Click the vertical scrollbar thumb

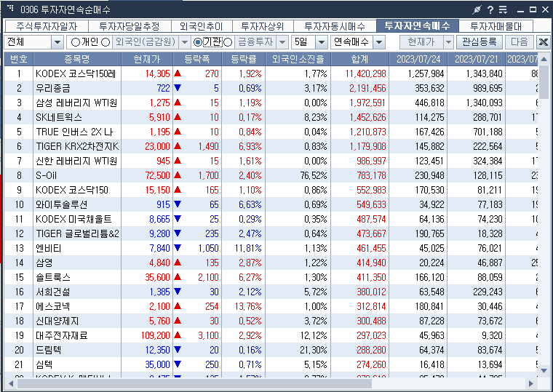pyautogui.click(x=544, y=81)
